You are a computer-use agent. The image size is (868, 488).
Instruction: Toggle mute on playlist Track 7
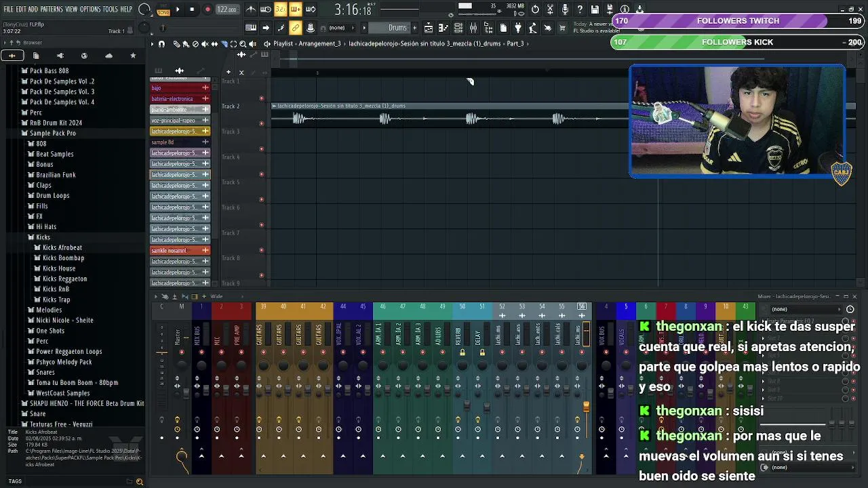[262, 250]
